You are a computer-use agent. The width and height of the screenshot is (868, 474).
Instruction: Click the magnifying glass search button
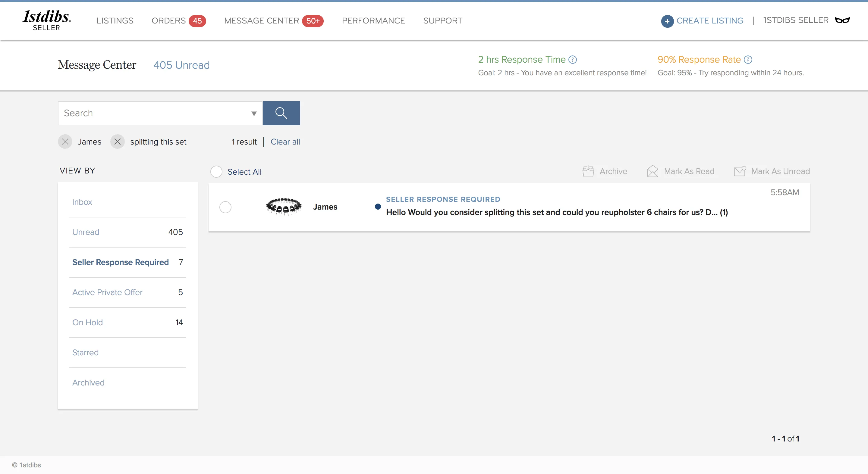[x=281, y=113]
